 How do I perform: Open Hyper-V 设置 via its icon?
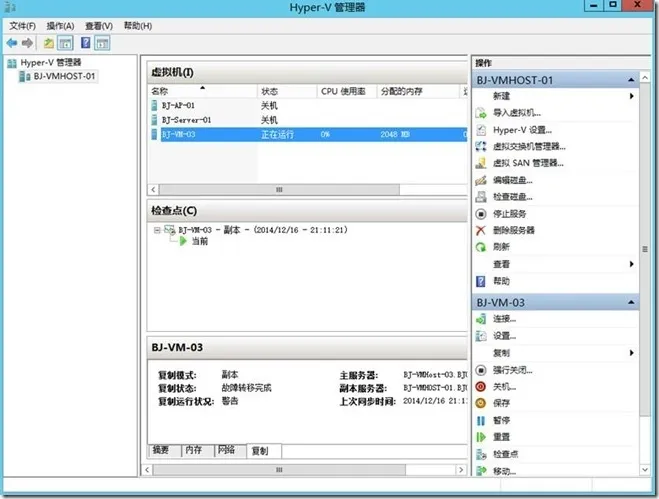coord(481,130)
